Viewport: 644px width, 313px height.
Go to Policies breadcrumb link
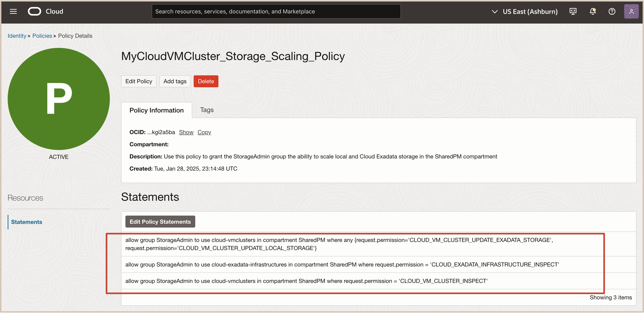(x=42, y=36)
